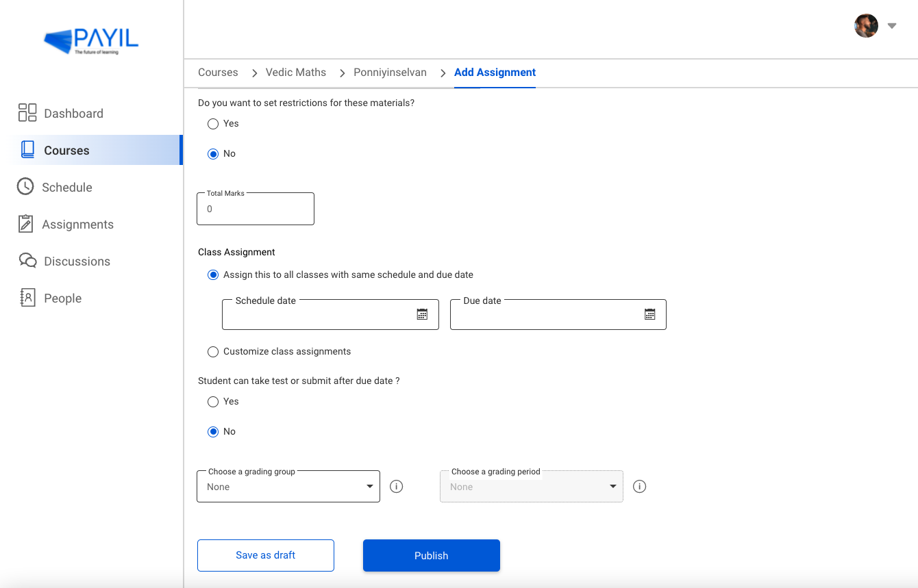Image resolution: width=918 pixels, height=588 pixels.
Task: Focus the Schedule date field
Action: (x=330, y=314)
